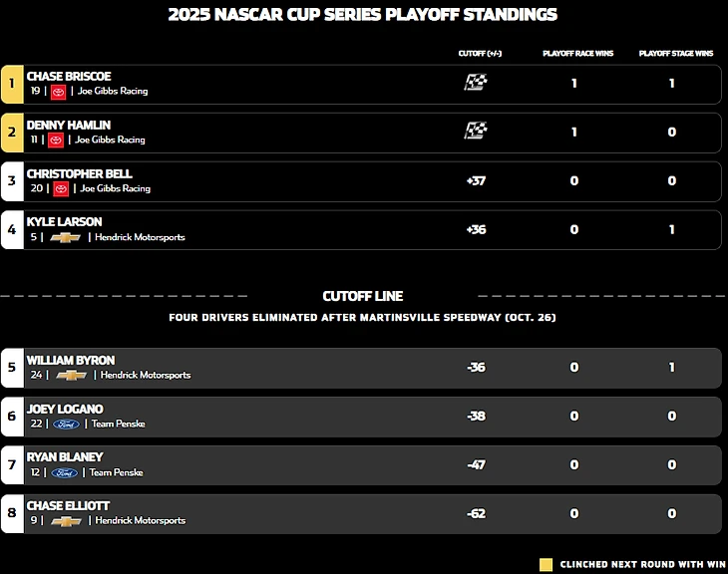Click Chevrolet logo in William Byron row
The height and width of the screenshot is (574, 728).
coord(72,376)
